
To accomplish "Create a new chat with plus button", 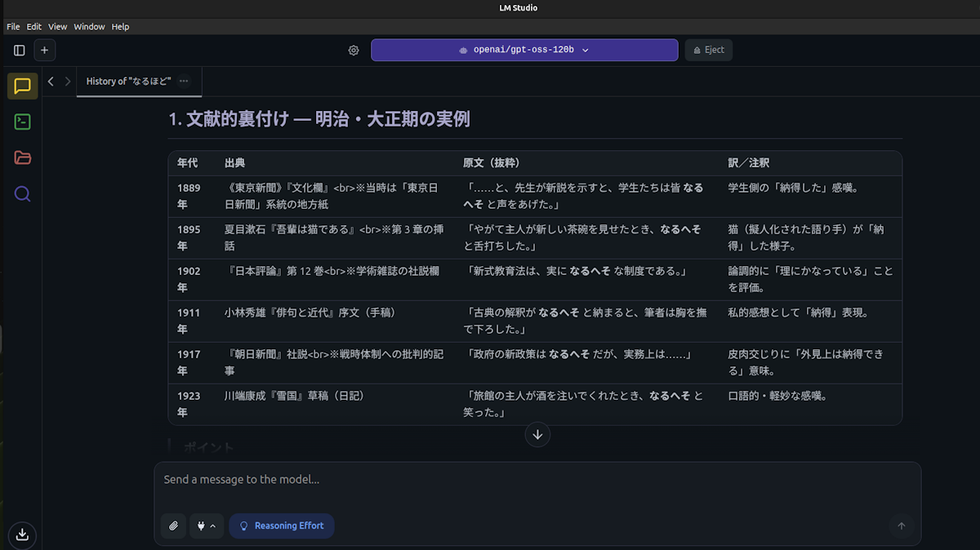I will click(x=44, y=50).
